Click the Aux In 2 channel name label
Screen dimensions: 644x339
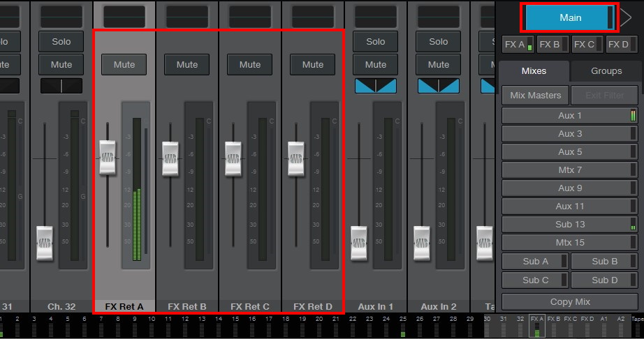(x=438, y=307)
